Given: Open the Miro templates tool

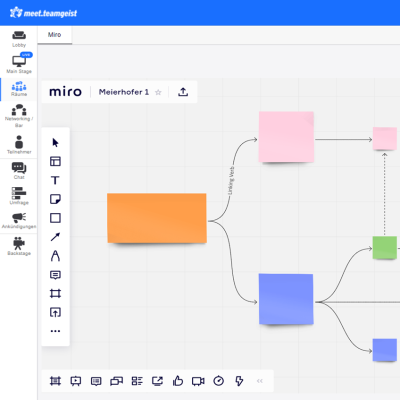Looking at the screenshot, I should [55, 161].
